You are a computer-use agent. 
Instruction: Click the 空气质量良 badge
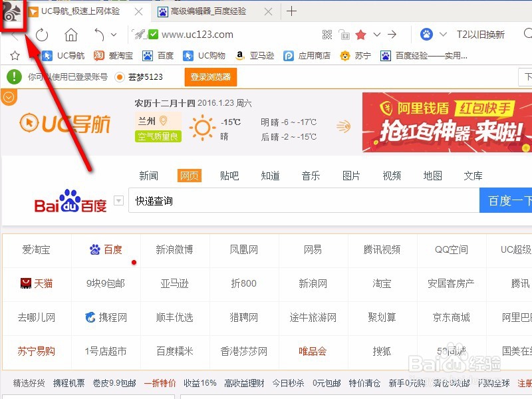point(158,136)
